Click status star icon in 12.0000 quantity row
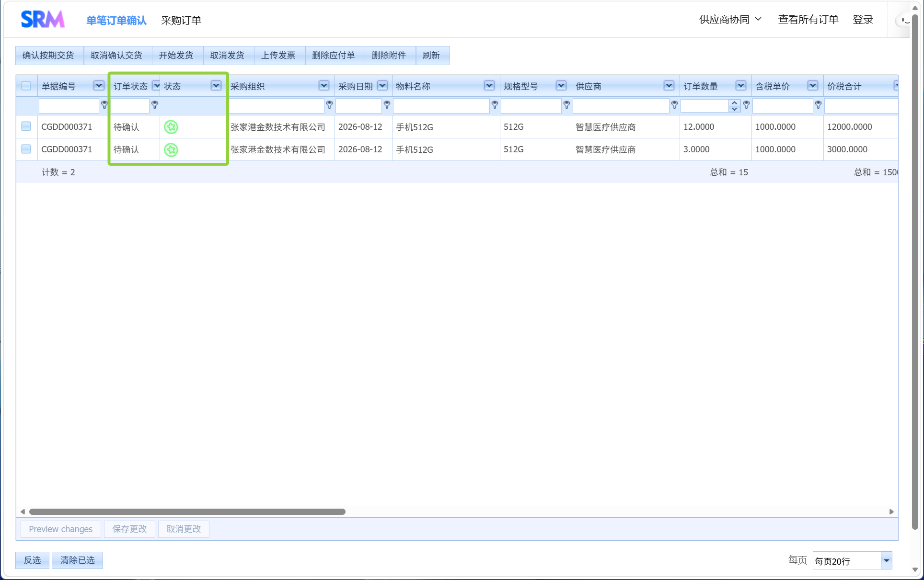This screenshot has height=580, width=924. pyautogui.click(x=171, y=127)
